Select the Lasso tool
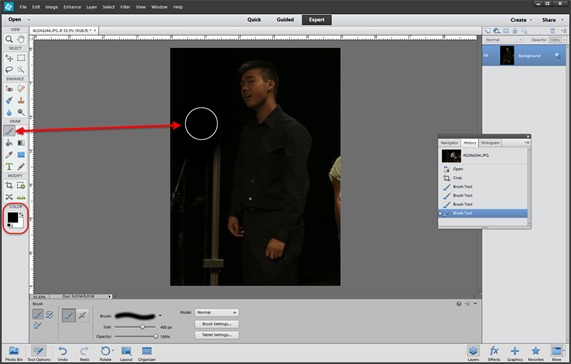Screen dimensions: 571x364 (9, 69)
